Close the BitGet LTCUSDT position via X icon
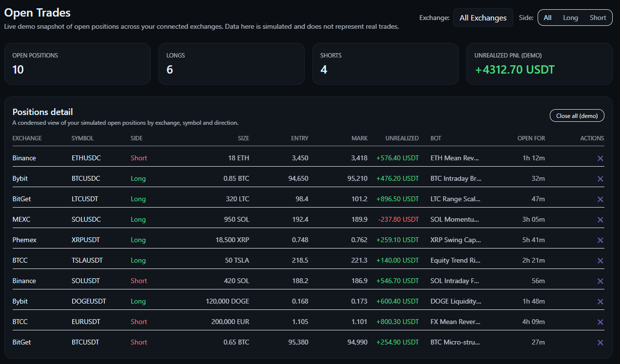The image size is (620, 364). [x=601, y=199]
